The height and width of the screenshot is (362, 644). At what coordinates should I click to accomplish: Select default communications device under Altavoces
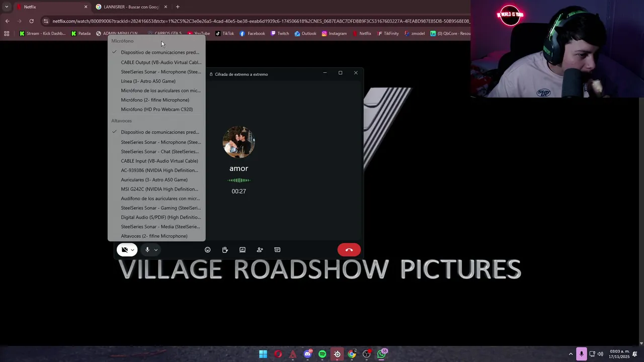156,132
